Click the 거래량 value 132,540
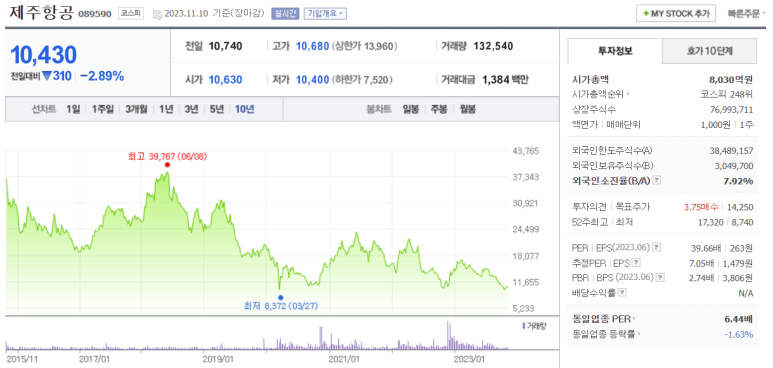 click(493, 46)
